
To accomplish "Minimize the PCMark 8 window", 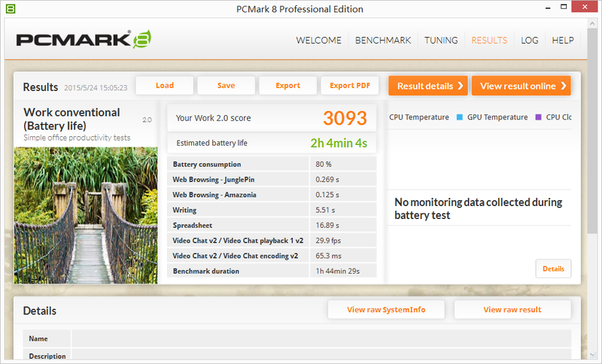I will (x=548, y=8).
